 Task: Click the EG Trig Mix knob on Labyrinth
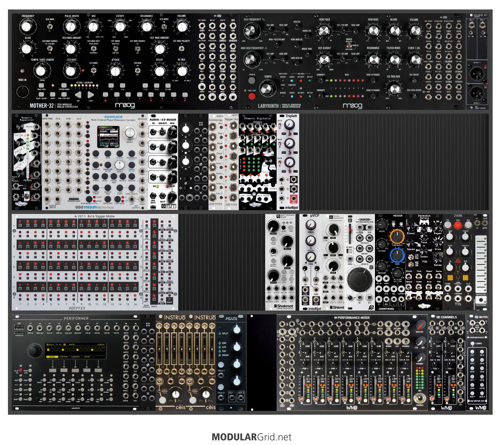(x=394, y=89)
